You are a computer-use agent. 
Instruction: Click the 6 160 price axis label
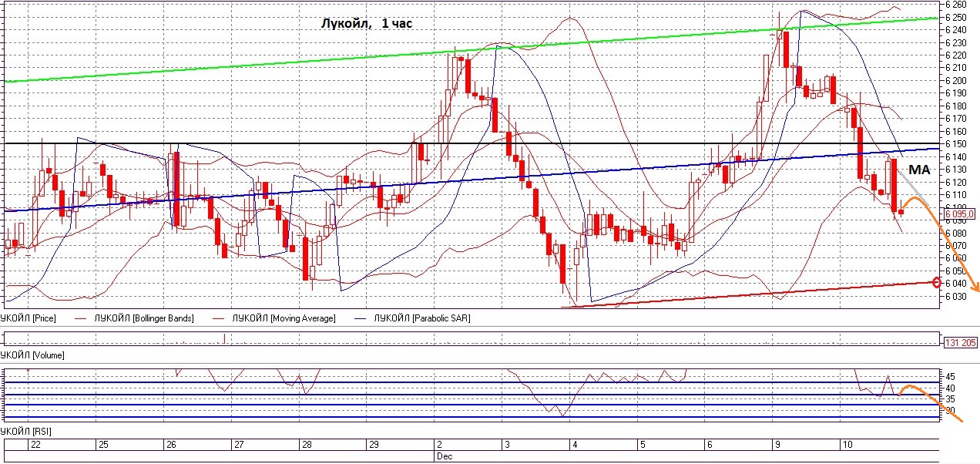[956, 131]
